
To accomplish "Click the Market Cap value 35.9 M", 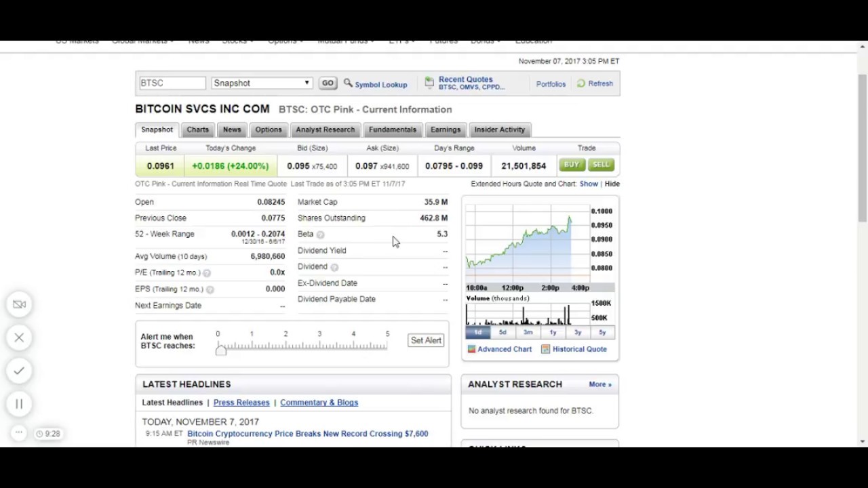I will pyautogui.click(x=436, y=202).
